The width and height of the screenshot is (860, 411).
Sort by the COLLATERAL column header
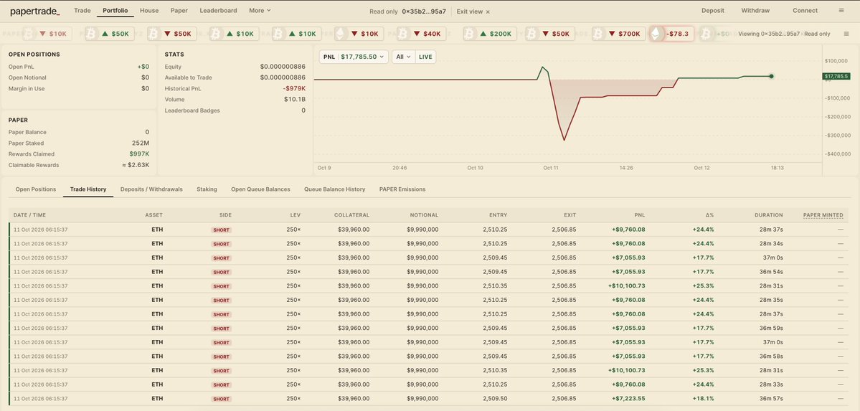[x=352, y=215]
